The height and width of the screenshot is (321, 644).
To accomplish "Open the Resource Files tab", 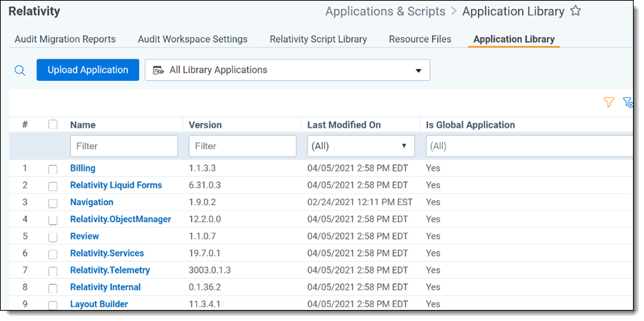I will tap(420, 39).
